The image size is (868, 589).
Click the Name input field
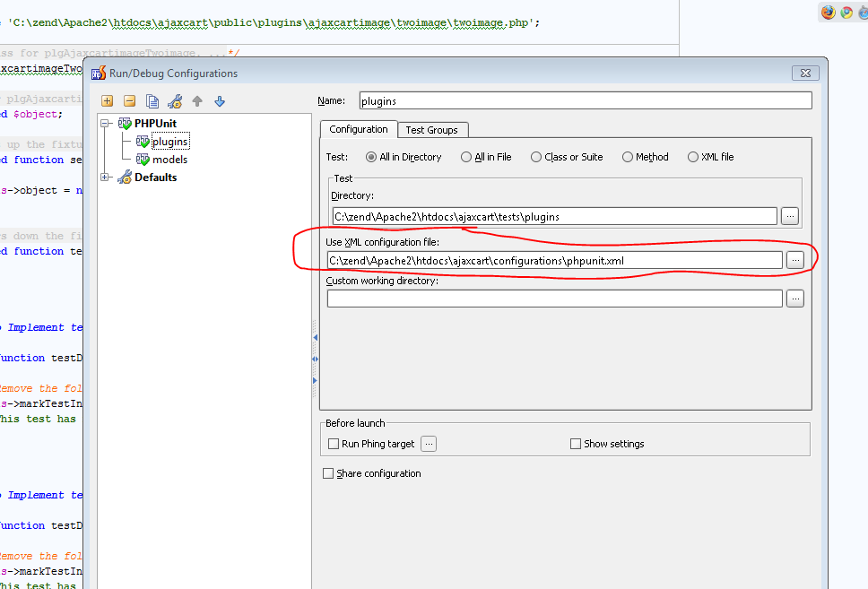tap(586, 100)
